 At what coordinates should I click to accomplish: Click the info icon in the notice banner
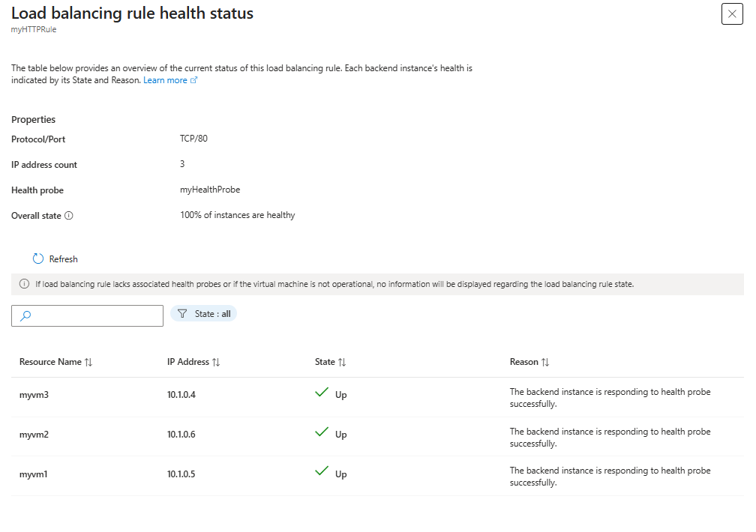point(24,284)
